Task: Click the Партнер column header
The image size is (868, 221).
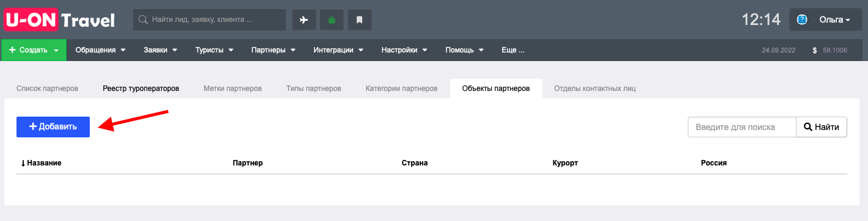Action: (x=248, y=163)
